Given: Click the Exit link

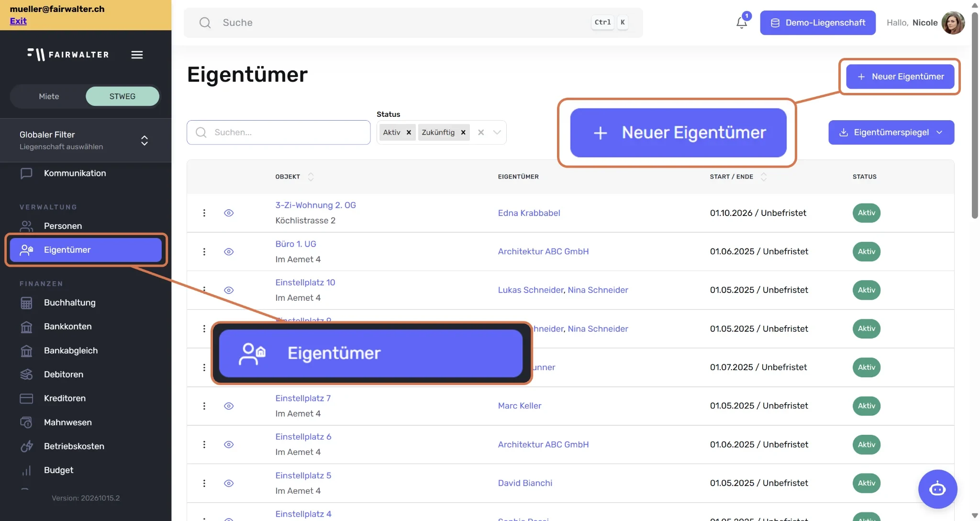Looking at the screenshot, I should [x=18, y=21].
